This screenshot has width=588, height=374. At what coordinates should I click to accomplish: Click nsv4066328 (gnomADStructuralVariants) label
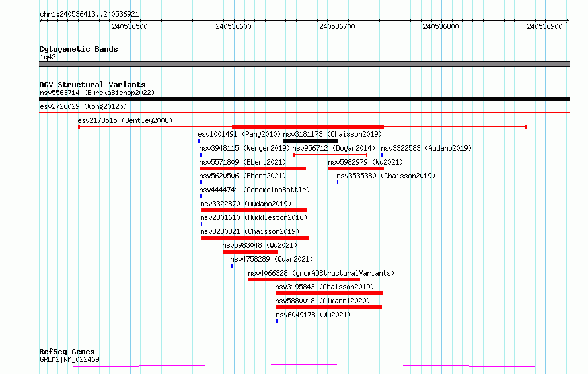[321, 273]
